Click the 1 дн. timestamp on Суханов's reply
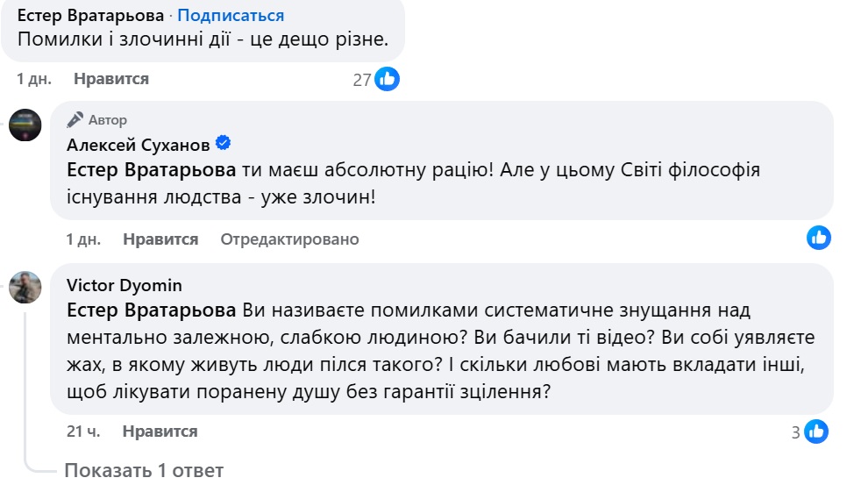The width and height of the screenshot is (868, 485). click(83, 239)
